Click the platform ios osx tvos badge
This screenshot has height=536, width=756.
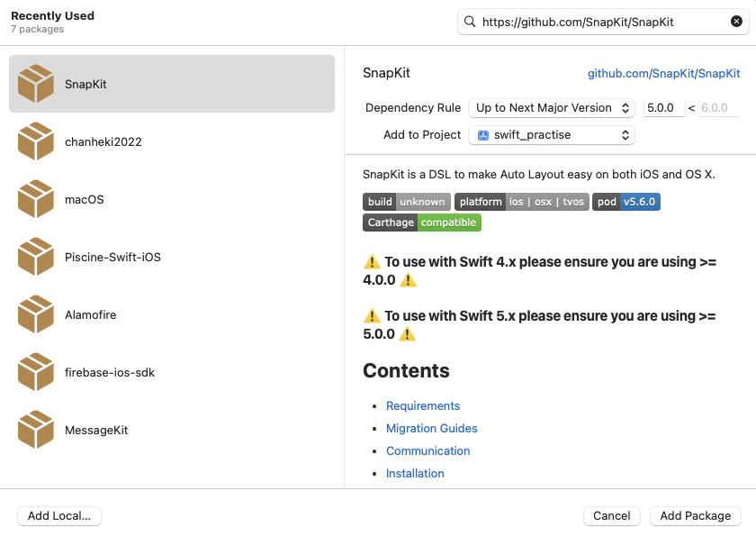pos(522,202)
